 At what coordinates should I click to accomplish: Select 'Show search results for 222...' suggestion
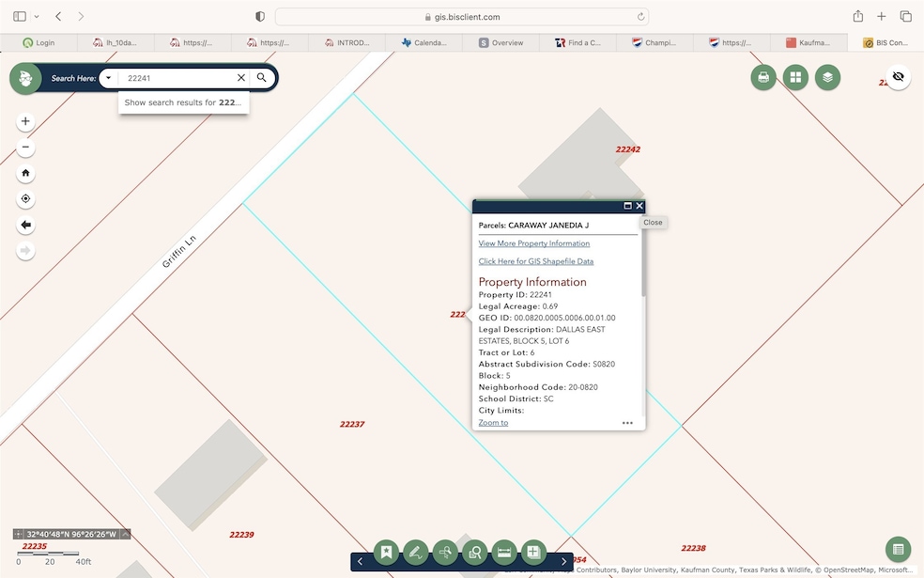pyautogui.click(x=183, y=102)
